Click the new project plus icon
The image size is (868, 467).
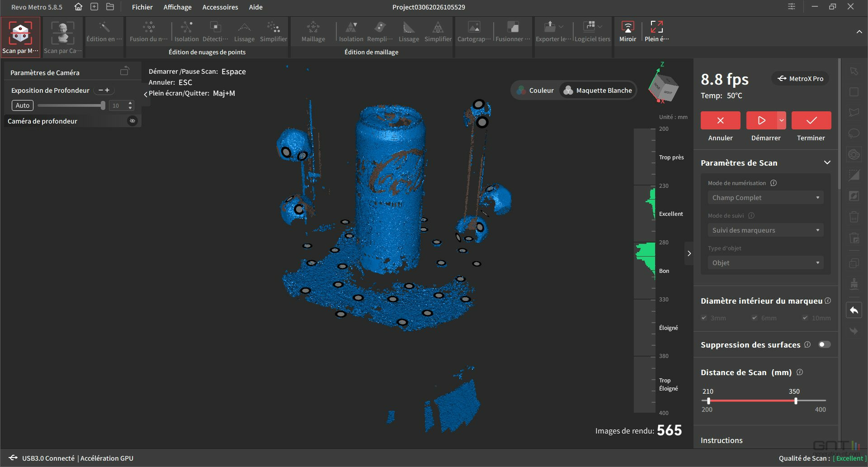tap(94, 7)
